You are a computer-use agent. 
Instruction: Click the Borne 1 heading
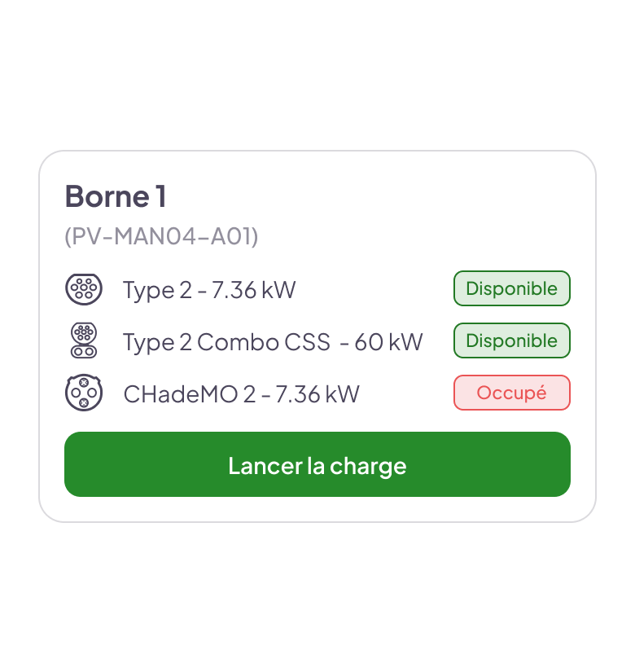coord(116,196)
